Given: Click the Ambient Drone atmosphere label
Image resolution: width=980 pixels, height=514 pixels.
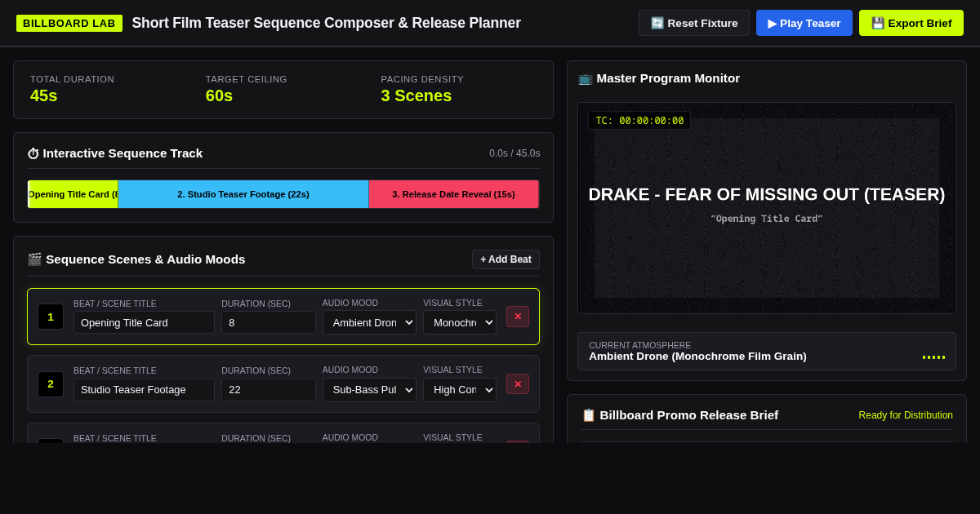Looking at the screenshot, I should (697, 357).
